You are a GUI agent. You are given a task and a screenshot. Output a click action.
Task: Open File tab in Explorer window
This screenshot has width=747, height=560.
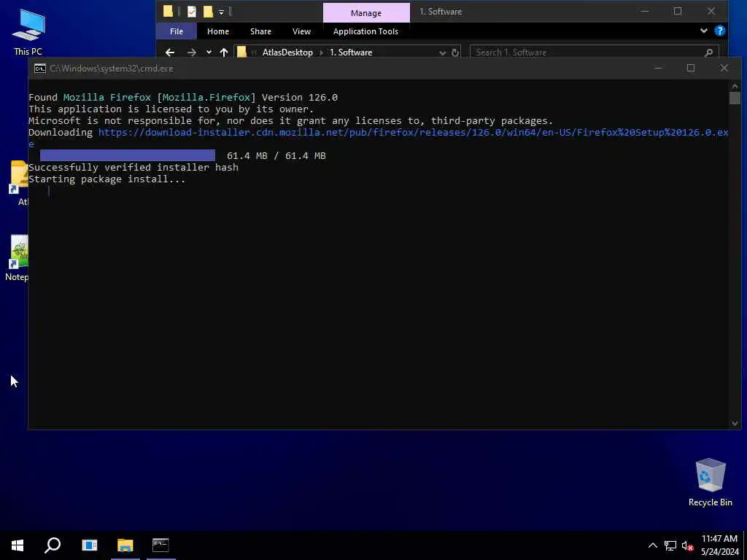[x=177, y=31]
